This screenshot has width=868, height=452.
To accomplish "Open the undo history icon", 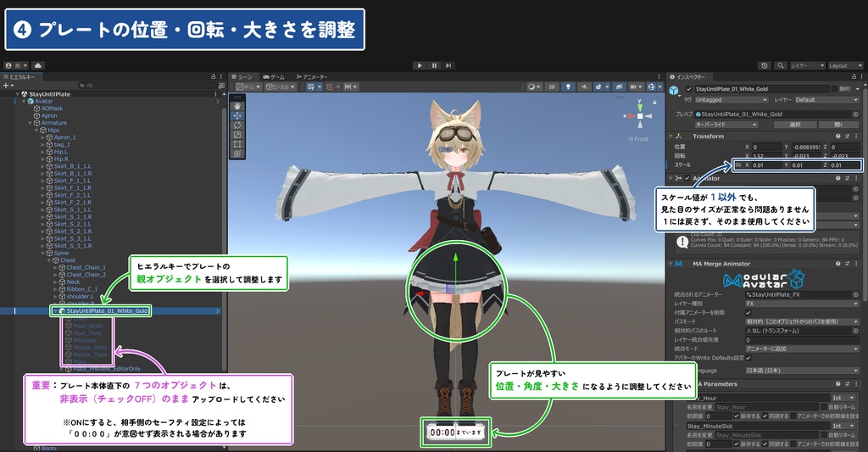I will (765, 65).
